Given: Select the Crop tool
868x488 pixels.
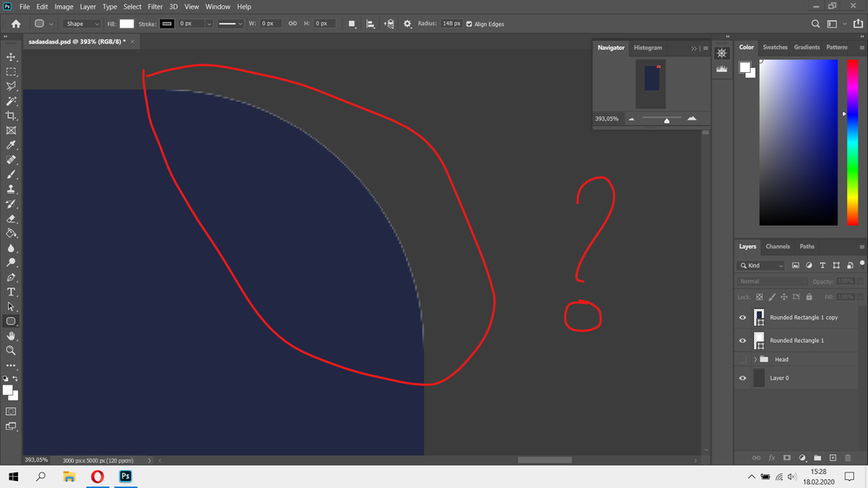Looking at the screenshot, I should coord(11,115).
